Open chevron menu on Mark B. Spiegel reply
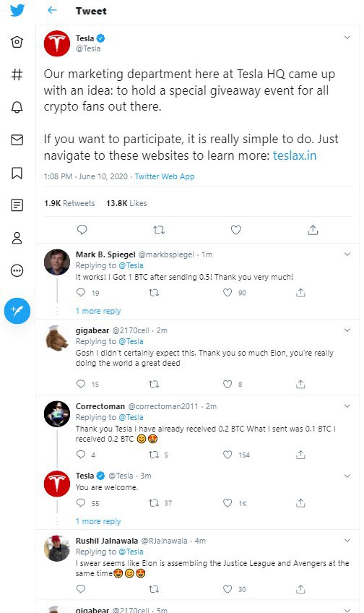 [x=347, y=254]
